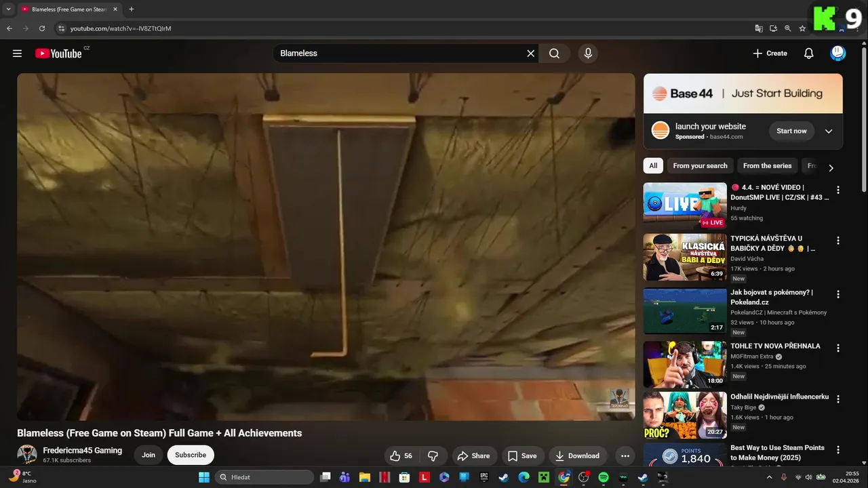Go back in browser history

point(9,28)
